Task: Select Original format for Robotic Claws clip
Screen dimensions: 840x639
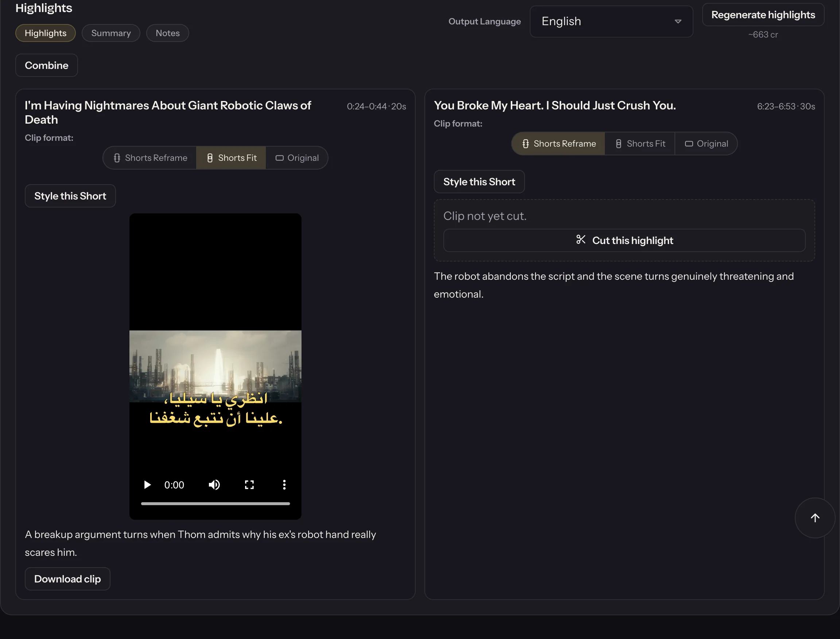Action: (297, 158)
